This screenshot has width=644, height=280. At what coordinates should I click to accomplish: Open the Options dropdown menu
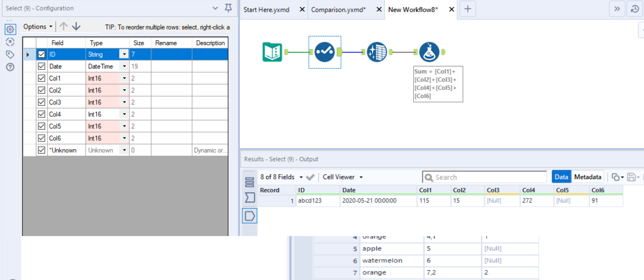tap(38, 27)
